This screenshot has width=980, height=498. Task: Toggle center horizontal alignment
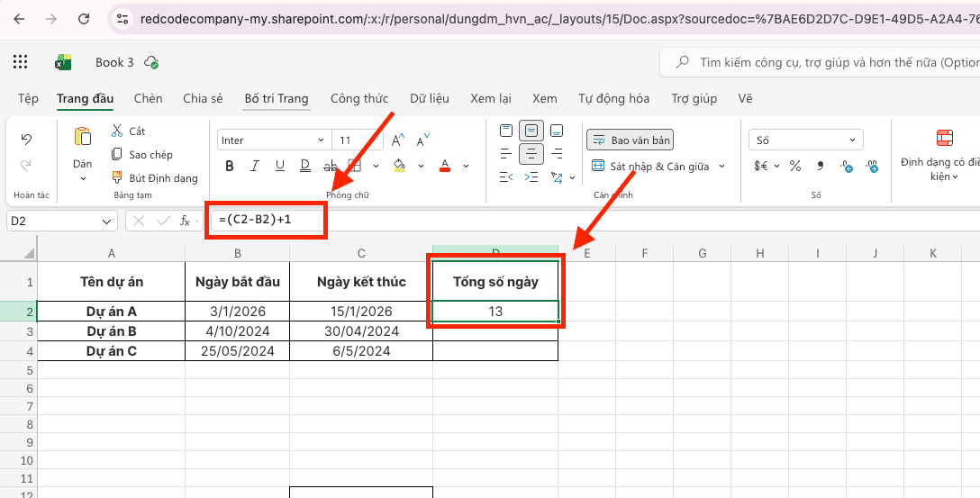click(x=531, y=154)
